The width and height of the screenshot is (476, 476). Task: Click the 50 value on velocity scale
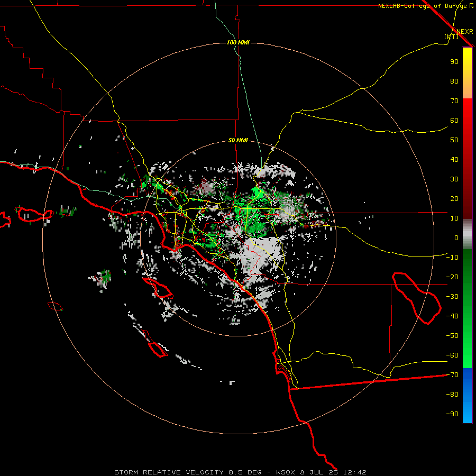(x=454, y=140)
